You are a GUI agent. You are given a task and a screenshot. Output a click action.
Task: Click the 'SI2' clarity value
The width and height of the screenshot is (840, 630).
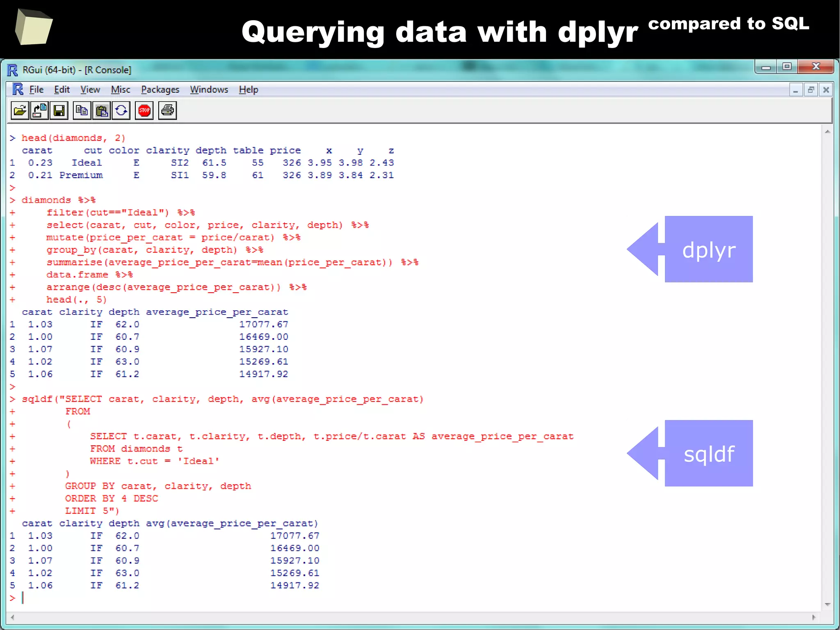click(180, 163)
